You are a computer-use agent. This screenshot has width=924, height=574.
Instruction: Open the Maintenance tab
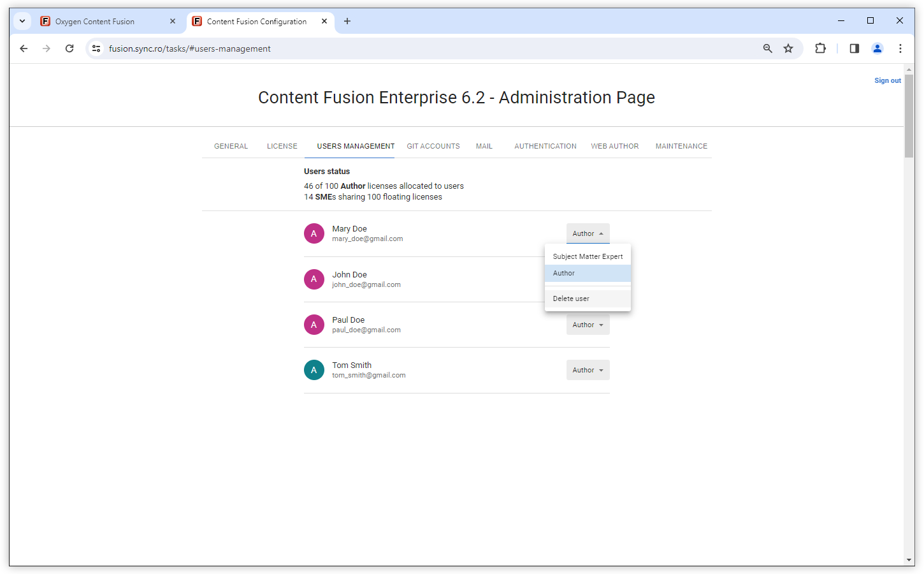(x=681, y=146)
